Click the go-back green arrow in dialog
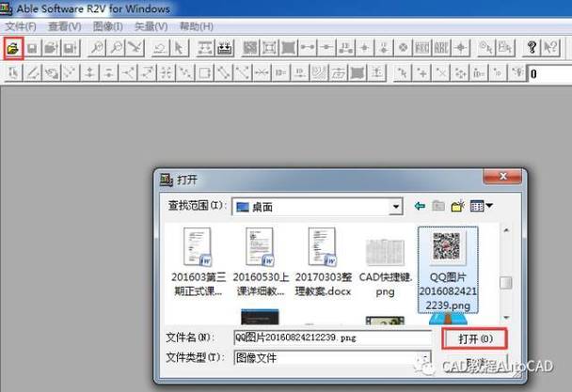Image resolution: width=572 pixels, height=392 pixels. coord(420,206)
